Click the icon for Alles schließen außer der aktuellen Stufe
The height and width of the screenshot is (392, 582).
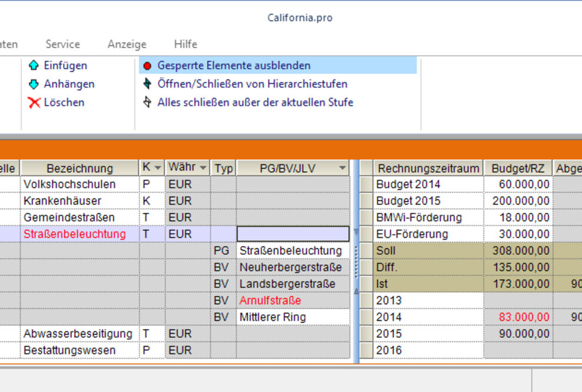[148, 102]
